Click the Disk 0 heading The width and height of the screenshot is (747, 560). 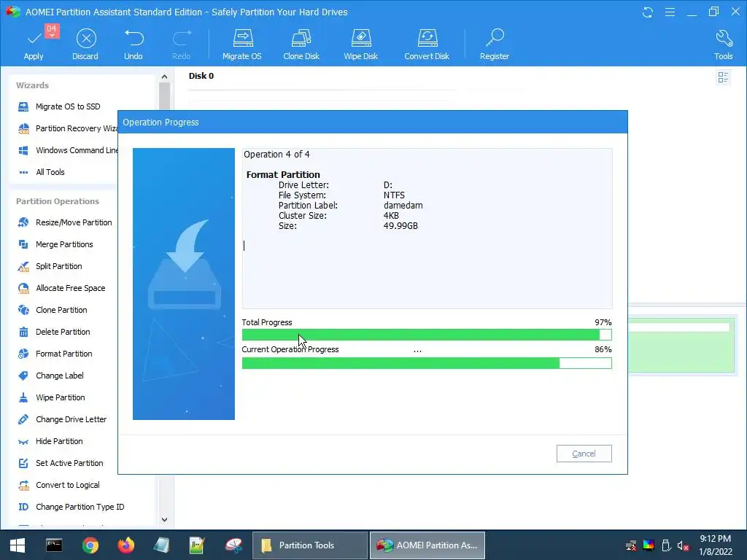(201, 76)
